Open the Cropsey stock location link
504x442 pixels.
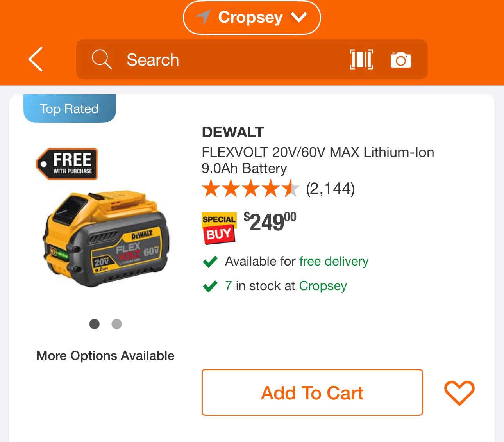point(323,286)
